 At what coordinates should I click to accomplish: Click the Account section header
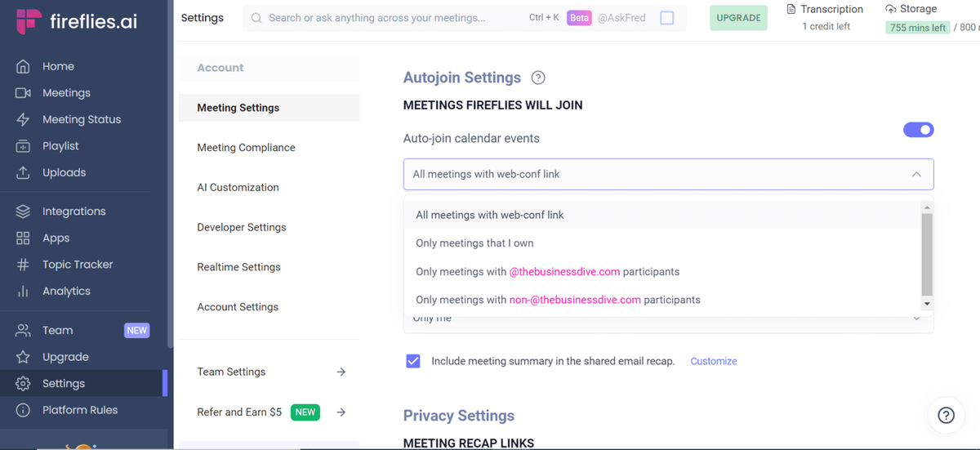click(x=220, y=68)
